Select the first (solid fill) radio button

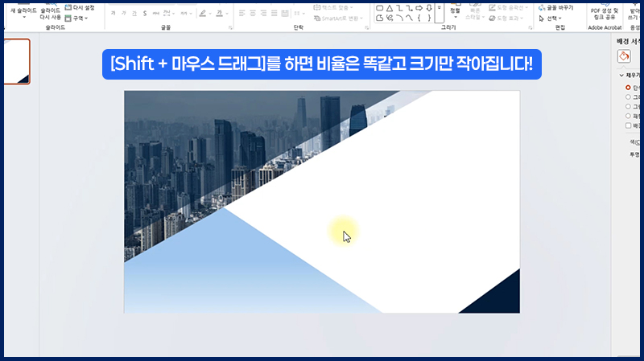(628, 88)
